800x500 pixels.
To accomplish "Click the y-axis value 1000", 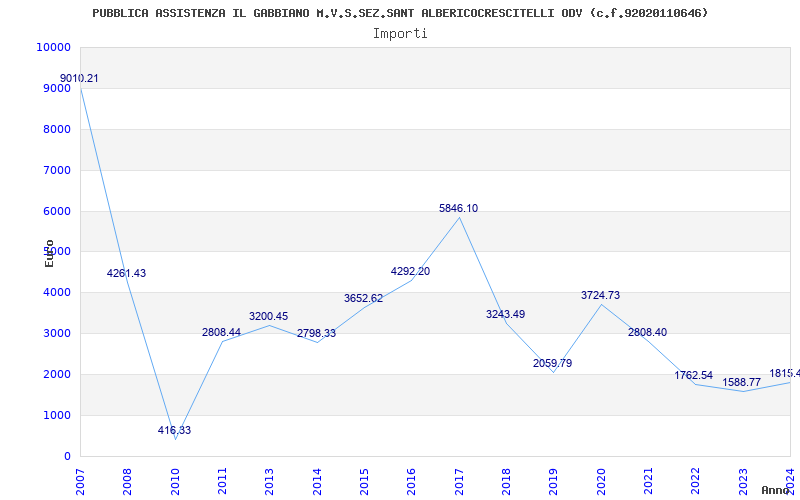I will [56, 415].
